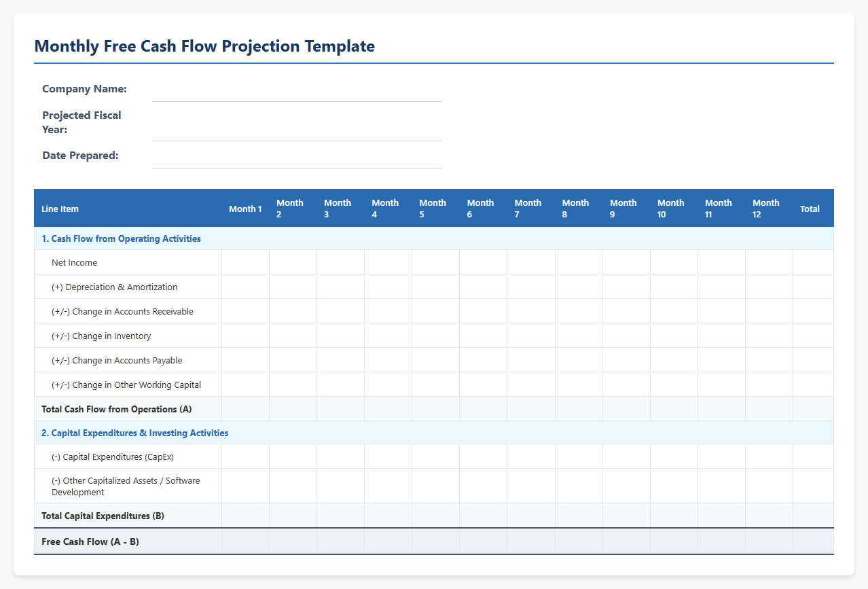Select '2. Capital Expenditures & Investing Activities' section row
The width and height of the screenshot is (868, 589).
tap(434, 433)
